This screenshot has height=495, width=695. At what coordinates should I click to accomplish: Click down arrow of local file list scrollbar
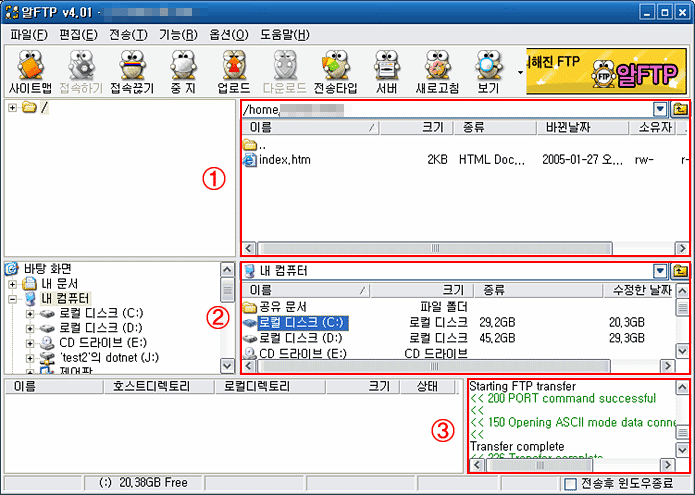coord(683,351)
